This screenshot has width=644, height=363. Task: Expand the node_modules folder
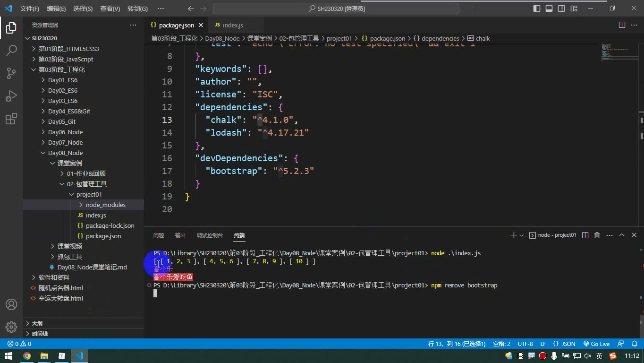coord(83,205)
